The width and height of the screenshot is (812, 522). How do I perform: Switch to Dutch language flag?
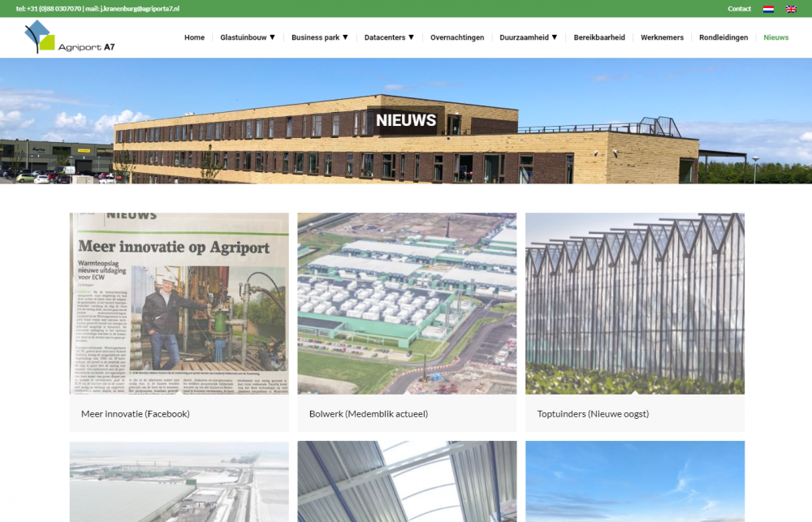[x=768, y=9]
